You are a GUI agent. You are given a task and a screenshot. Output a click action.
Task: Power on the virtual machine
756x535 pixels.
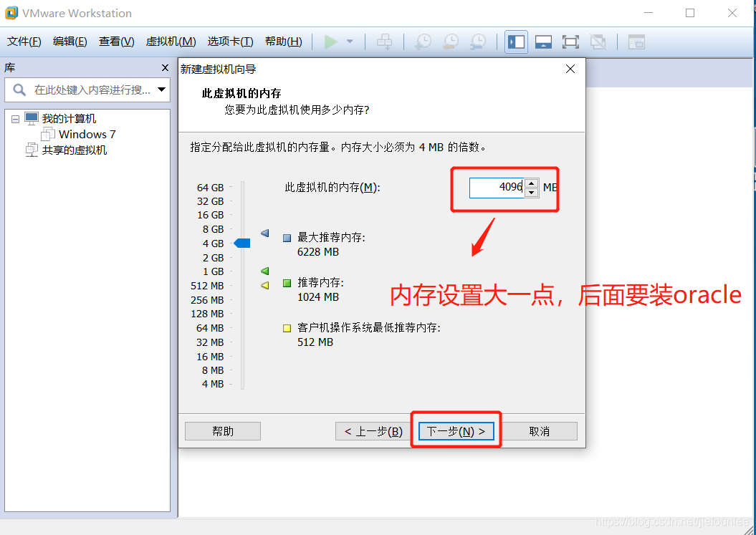click(332, 41)
